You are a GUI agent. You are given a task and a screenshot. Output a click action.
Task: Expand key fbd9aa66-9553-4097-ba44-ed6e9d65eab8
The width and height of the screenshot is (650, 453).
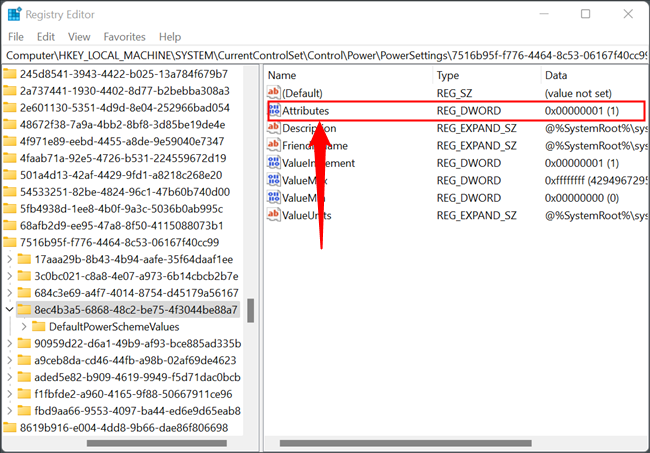pos(10,411)
